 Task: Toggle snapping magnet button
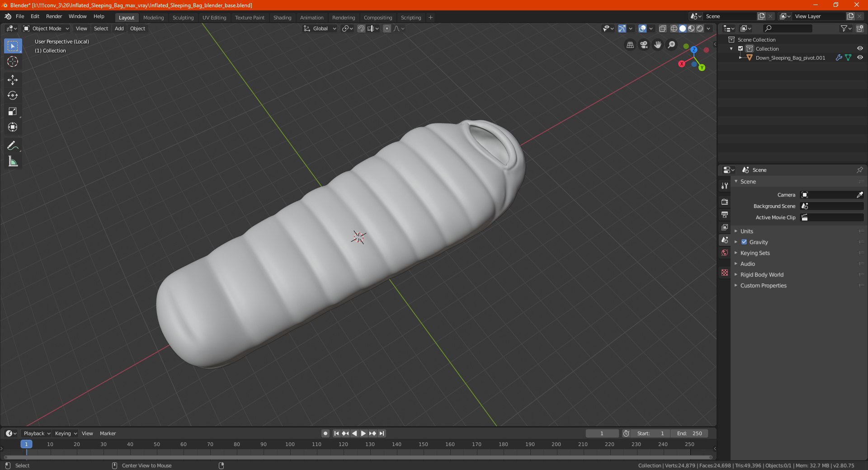pyautogui.click(x=361, y=28)
